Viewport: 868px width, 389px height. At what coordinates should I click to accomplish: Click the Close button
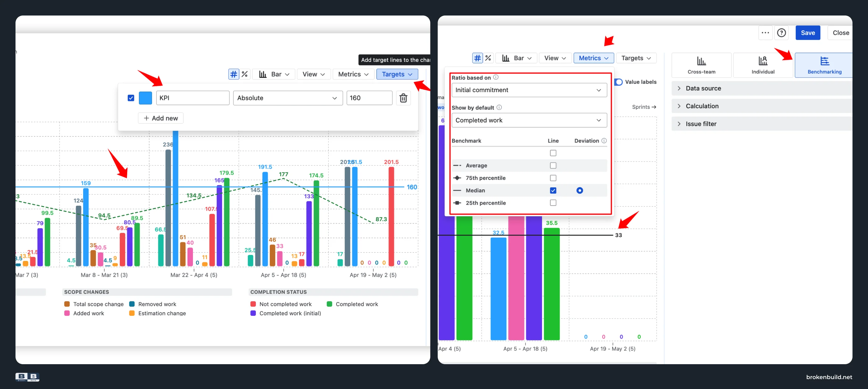click(x=840, y=33)
